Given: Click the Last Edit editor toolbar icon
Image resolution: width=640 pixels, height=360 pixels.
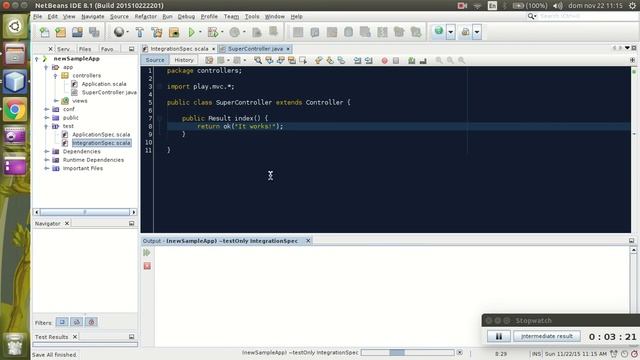Looking at the screenshot, I should (x=209, y=60).
